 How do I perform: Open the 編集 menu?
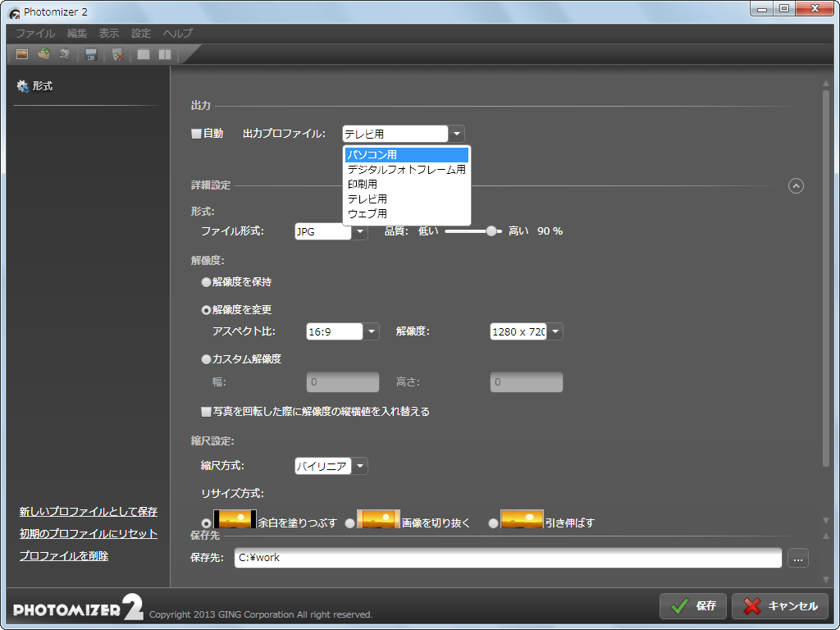tap(76, 33)
